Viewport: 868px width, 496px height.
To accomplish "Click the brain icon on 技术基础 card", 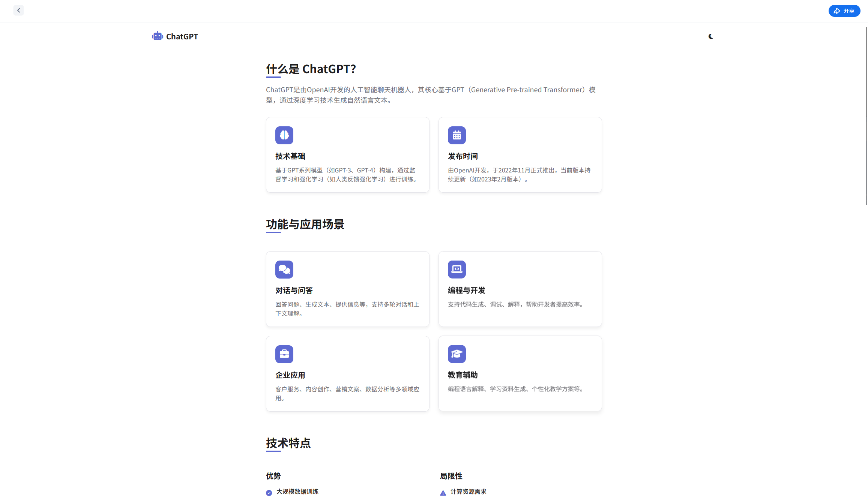I will click(x=284, y=135).
